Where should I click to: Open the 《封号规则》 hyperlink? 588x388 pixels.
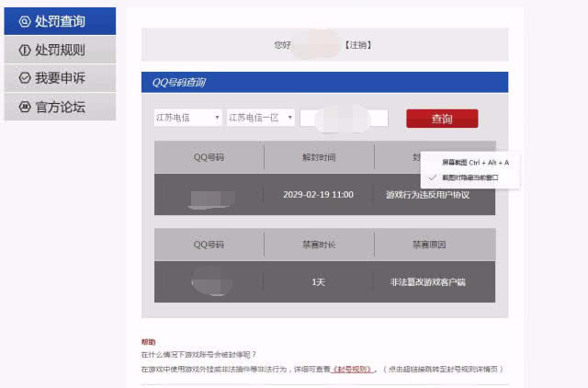353,370
